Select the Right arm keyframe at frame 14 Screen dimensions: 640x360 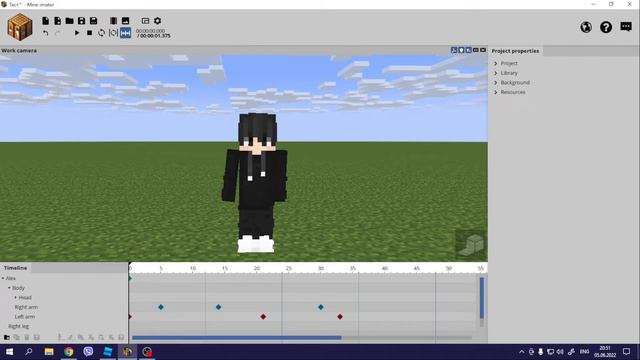click(218, 307)
